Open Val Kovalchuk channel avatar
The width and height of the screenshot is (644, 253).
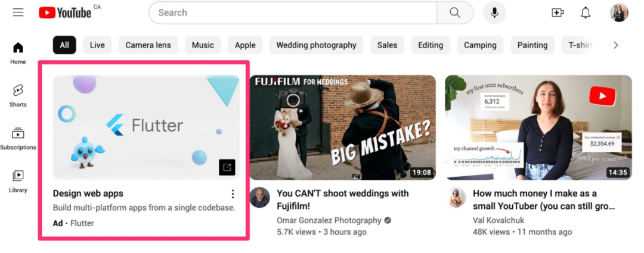(x=456, y=197)
